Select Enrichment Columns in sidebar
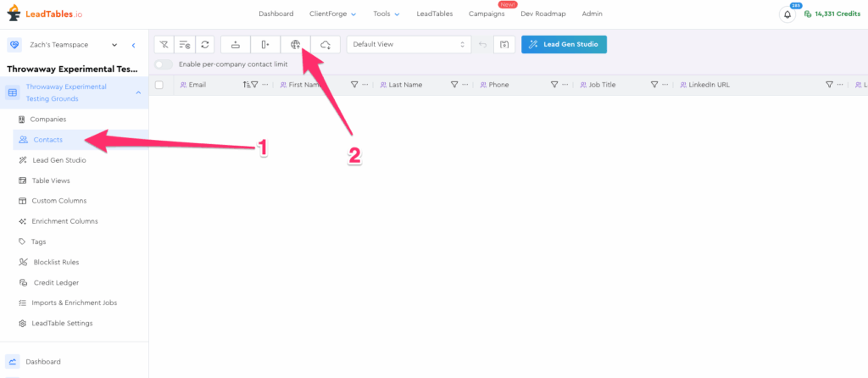This screenshot has width=868, height=378. click(x=64, y=221)
